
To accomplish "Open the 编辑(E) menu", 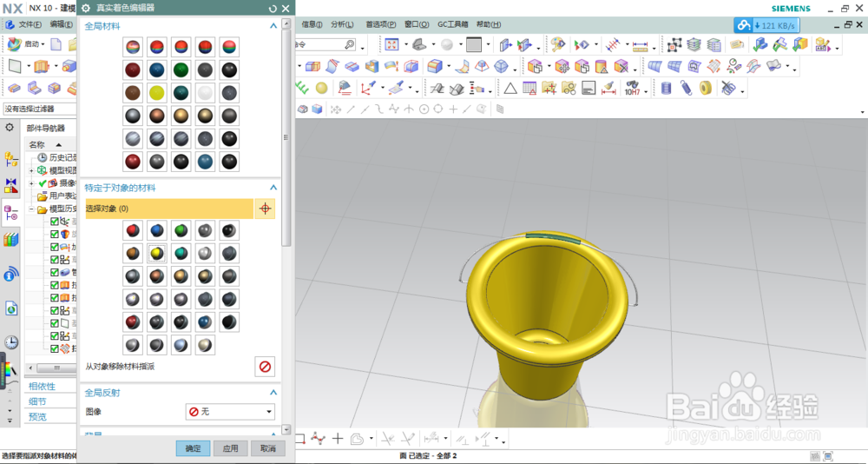I will [61, 24].
